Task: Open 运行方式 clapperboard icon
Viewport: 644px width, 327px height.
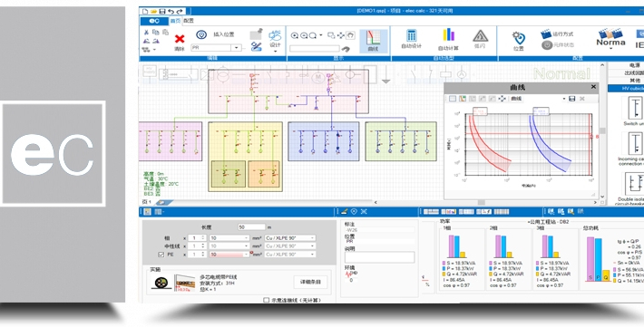Action: (546, 34)
